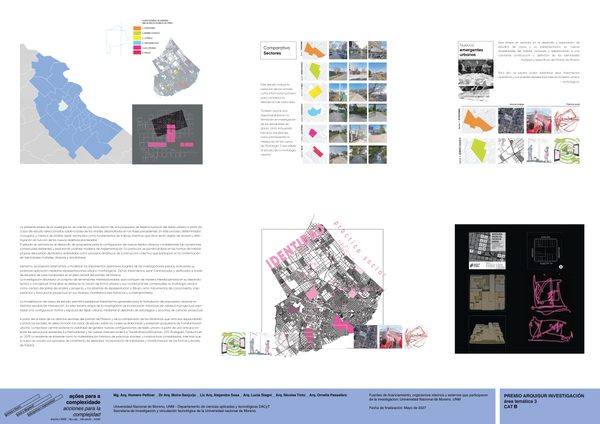Image resolution: width=600 pixels, height=424 pixels.
Task: Click middle street photo in green sector row
Action: click(358, 71)
